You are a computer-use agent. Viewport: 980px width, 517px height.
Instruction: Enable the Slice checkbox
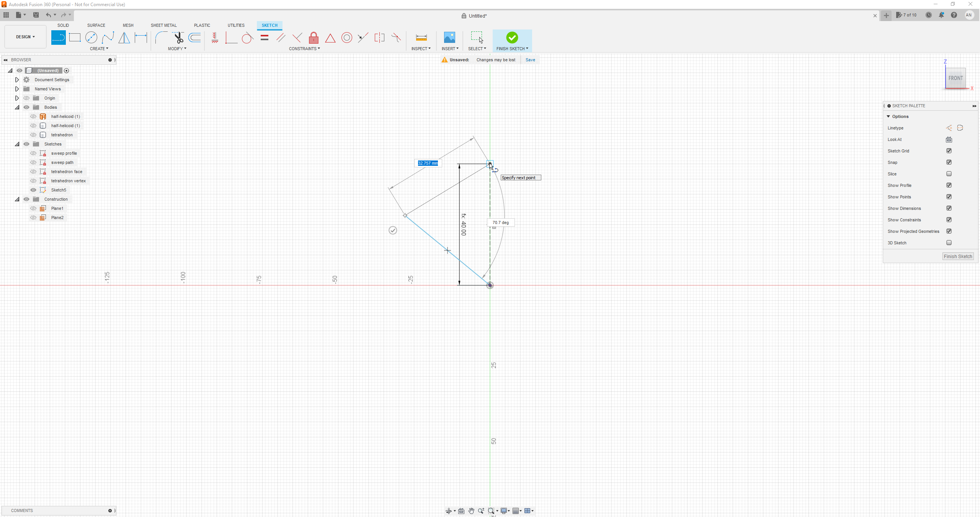pos(949,174)
